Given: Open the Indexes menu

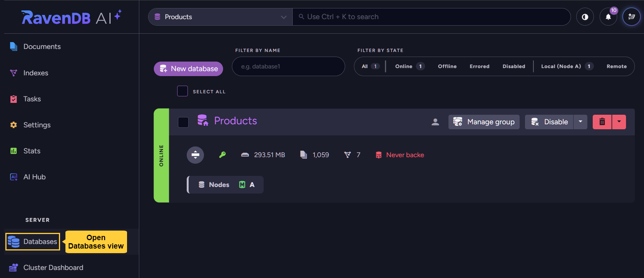Looking at the screenshot, I should (36, 73).
